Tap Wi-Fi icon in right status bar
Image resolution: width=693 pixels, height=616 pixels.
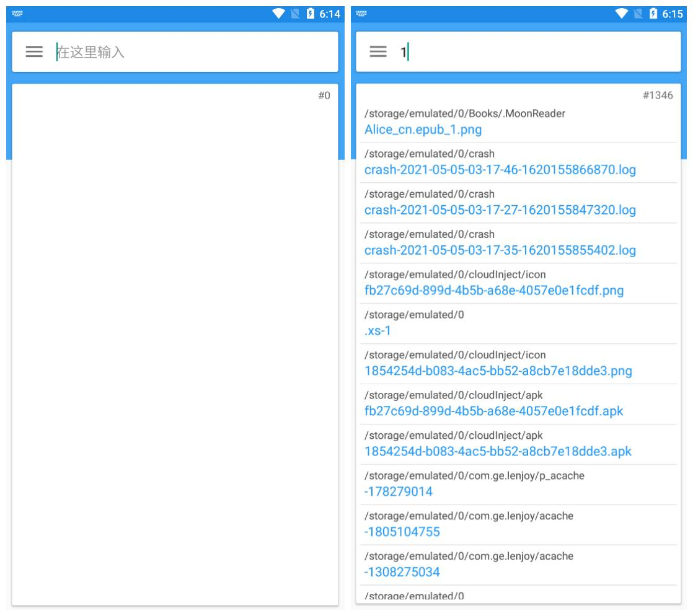pos(621,14)
